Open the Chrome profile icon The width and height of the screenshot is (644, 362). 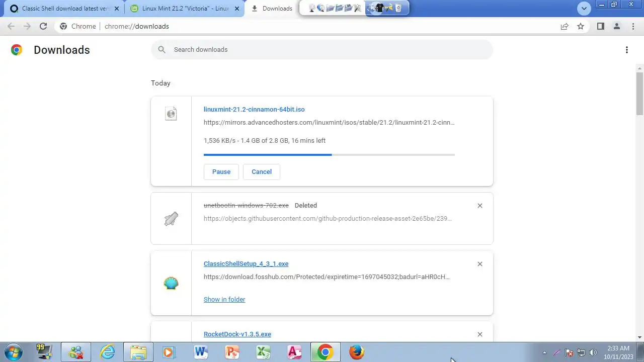[616, 26]
